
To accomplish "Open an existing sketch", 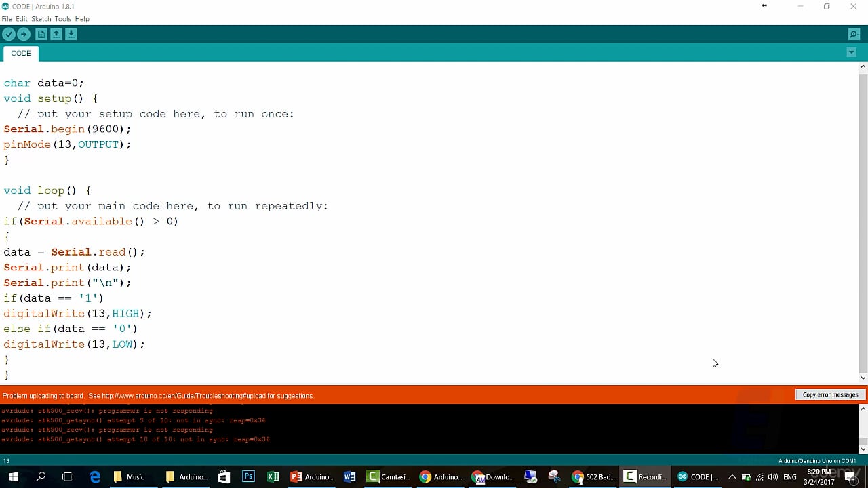I will pos(56,34).
